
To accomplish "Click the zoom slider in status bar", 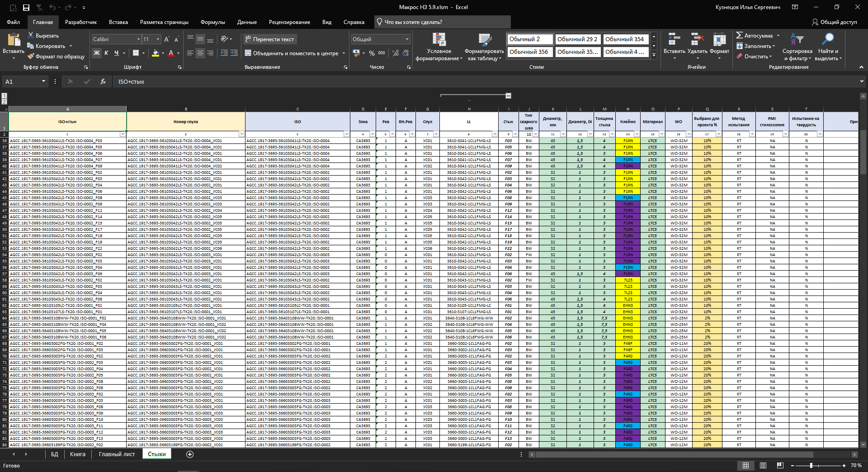I will (x=811, y=465).
